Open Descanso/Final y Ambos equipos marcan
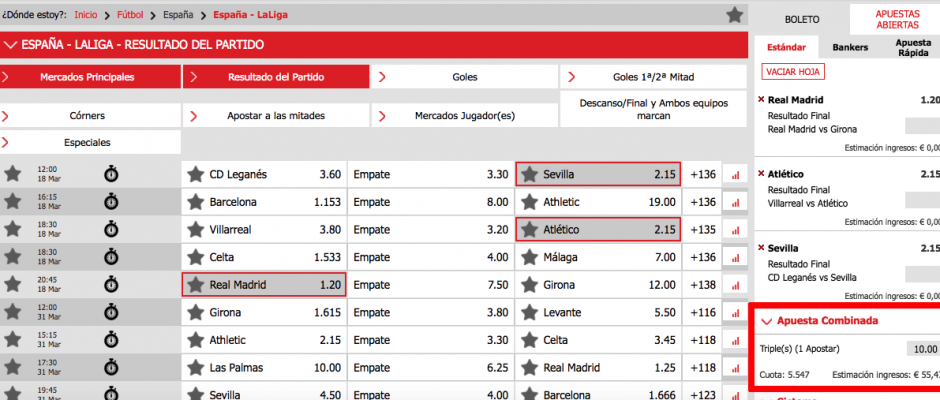 click(x=653, y=109)
